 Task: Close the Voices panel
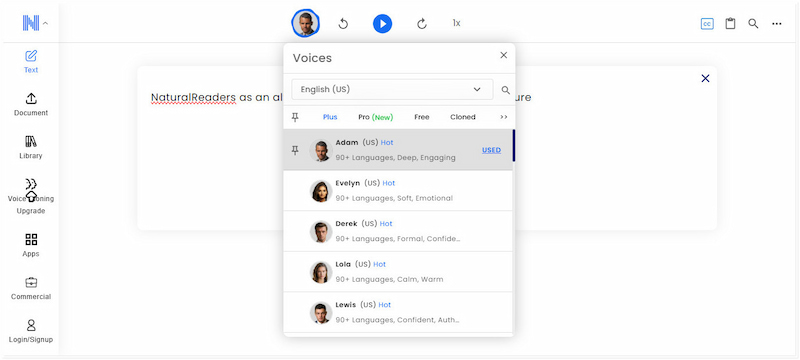[x=504, y=55]
